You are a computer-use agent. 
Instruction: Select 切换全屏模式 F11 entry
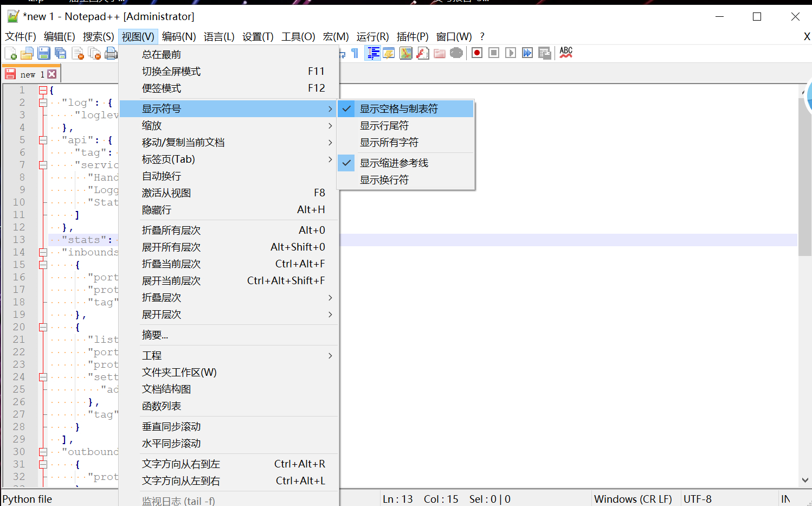229,71
